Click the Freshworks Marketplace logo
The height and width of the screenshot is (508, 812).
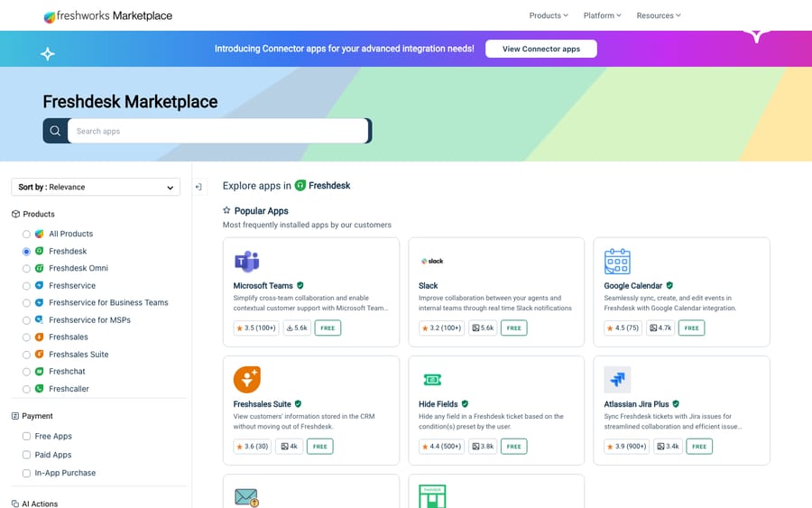pos(107,16)
